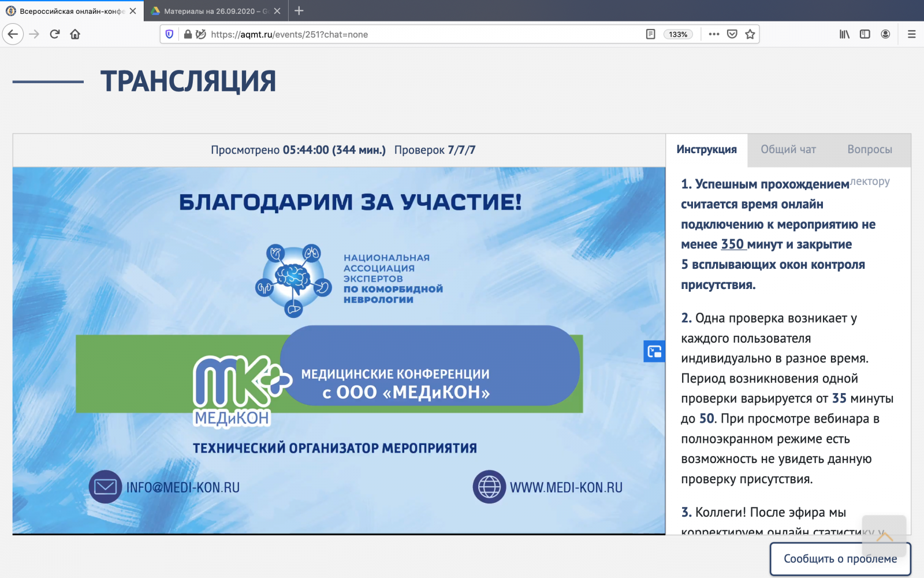Click the browser forward arrow
924x578 pixels.
pos(34,34)
